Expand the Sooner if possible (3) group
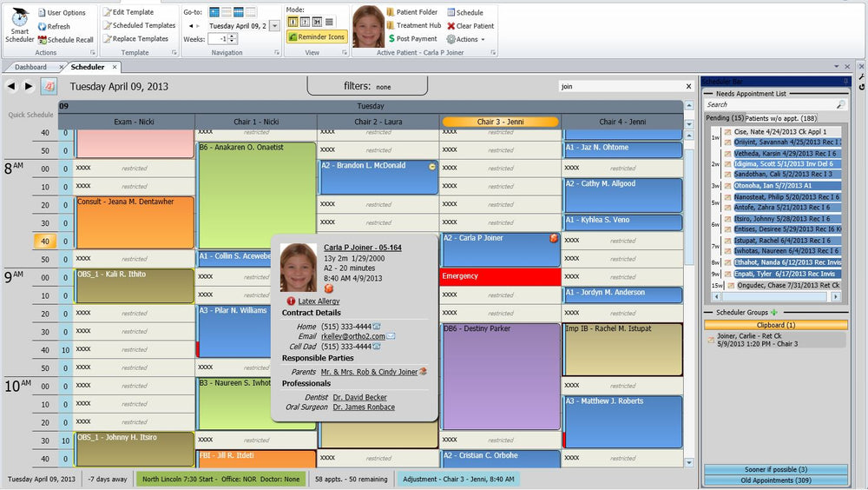Image resolution: width=868 pixels, height=490 pixels. click(775, 469)
